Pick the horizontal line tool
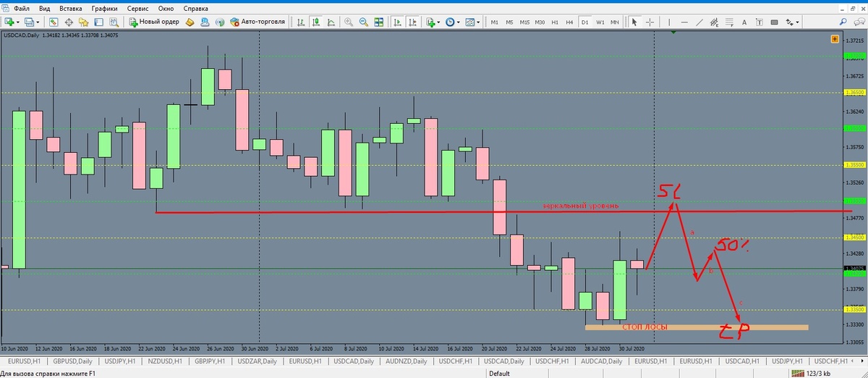Screen dimensions: 868x378 pos(684,22)
